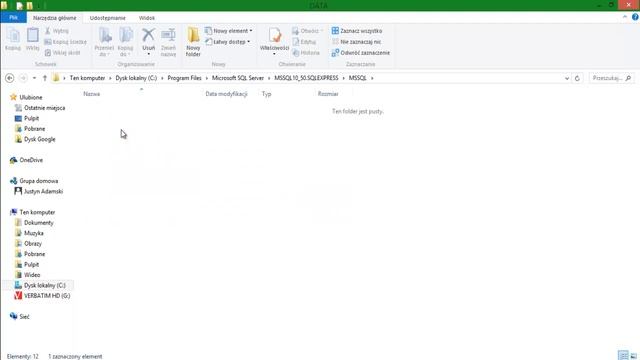Open VERBATIM HD (G:) drive
The width and height of the screenshot is (640, 360).
click(47, 296)
